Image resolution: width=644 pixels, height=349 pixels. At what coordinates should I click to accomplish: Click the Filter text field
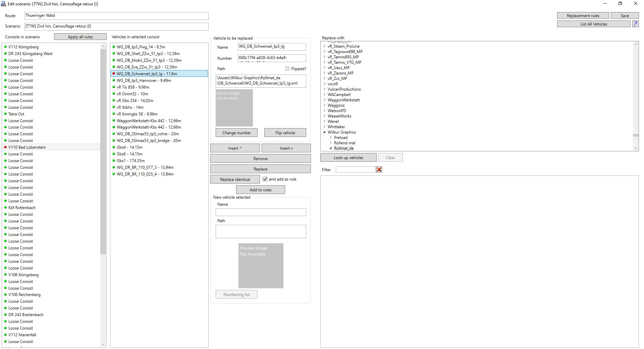point(356,170)
